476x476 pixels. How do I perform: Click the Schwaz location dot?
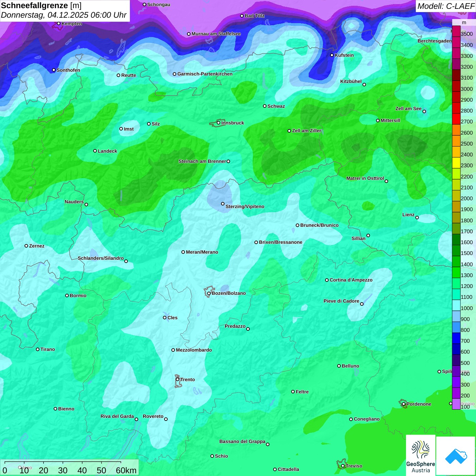pos(265,106)
